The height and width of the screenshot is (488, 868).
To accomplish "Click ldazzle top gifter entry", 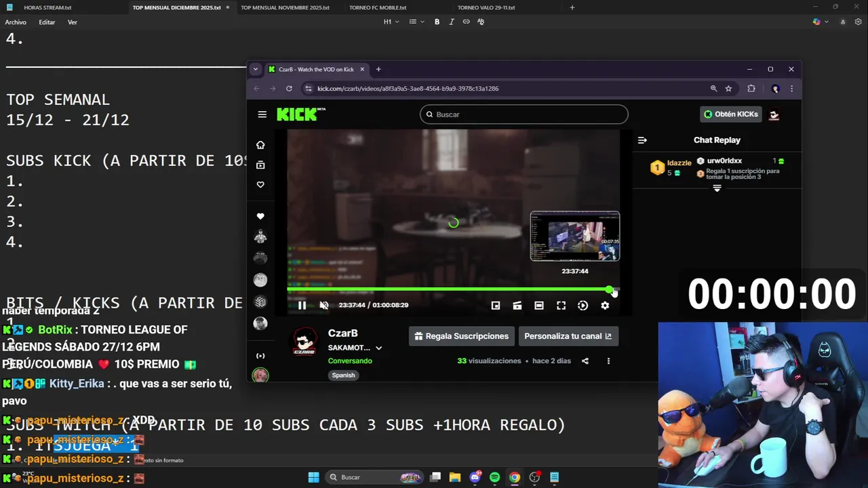I will pos(671,167).
